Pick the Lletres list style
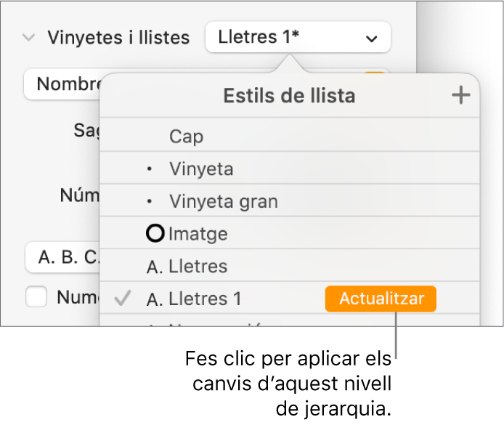 (x=289, y=266)
